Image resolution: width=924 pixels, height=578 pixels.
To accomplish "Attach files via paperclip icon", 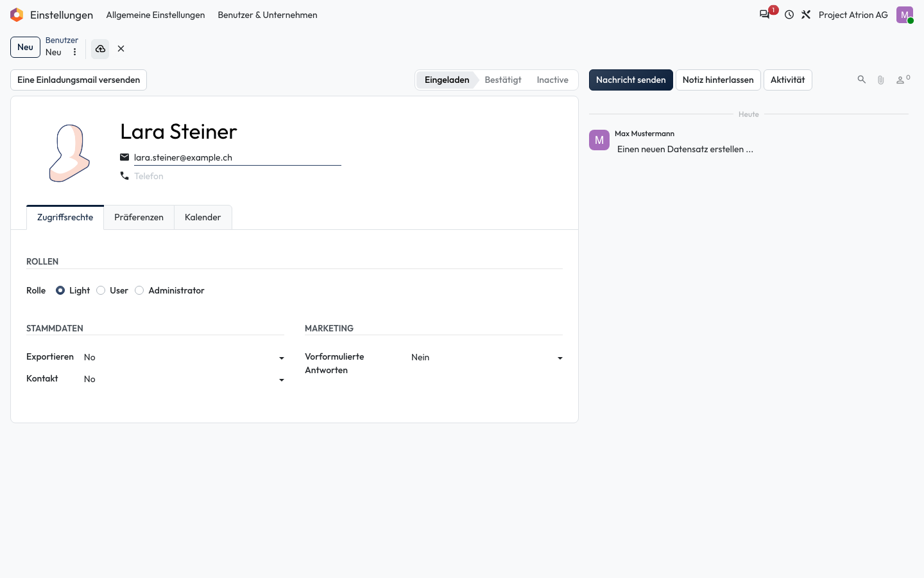I will [881, 80].
